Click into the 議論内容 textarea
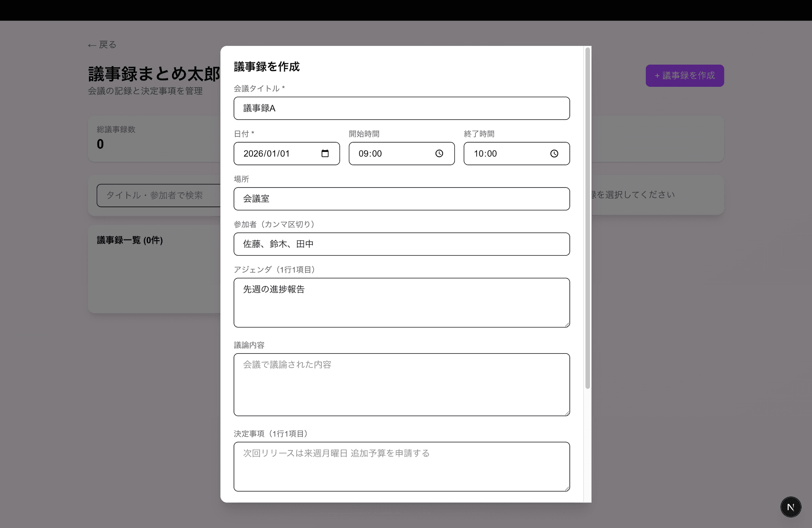 tap(401, 385)
